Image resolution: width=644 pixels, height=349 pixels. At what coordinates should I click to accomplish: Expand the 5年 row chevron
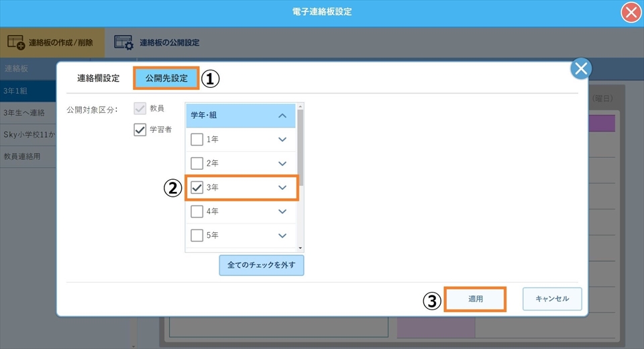click(x=282, y=236)
